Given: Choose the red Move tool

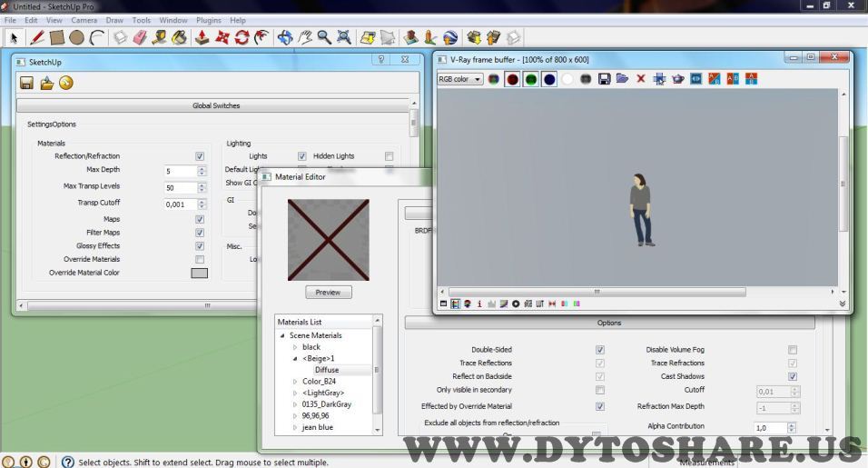Looking at the screenshot, I should tap(222, 37).
